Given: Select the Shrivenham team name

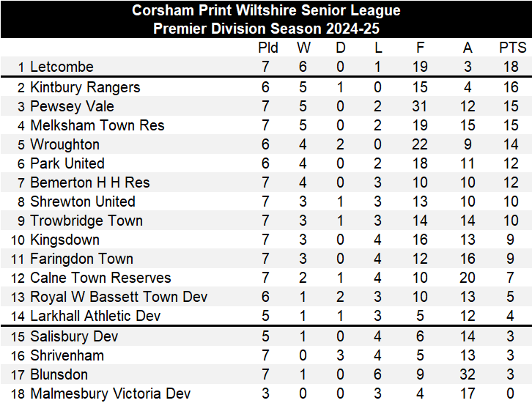Looking at the screenshot, I should click(67, 355).
